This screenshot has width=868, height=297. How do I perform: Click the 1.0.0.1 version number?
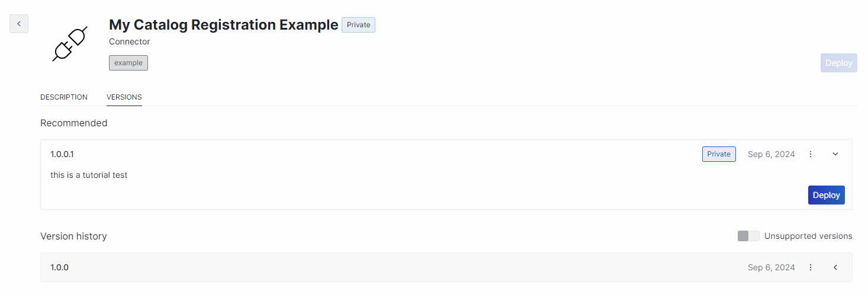pyautogui.click(x=62, y=154)
